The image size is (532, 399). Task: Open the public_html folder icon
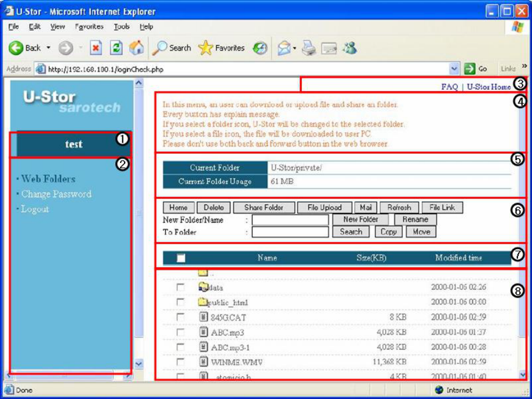click(203, 302)
